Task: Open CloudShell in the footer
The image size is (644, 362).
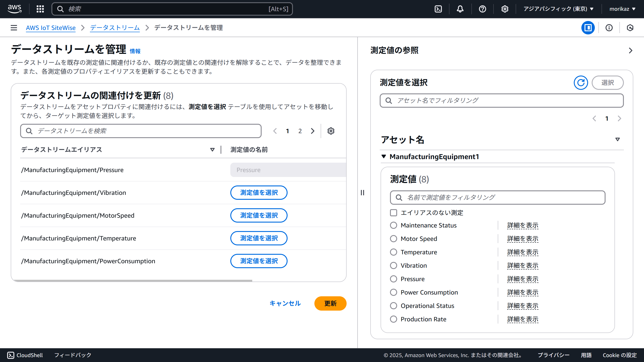Action: (x=25, y=355)
